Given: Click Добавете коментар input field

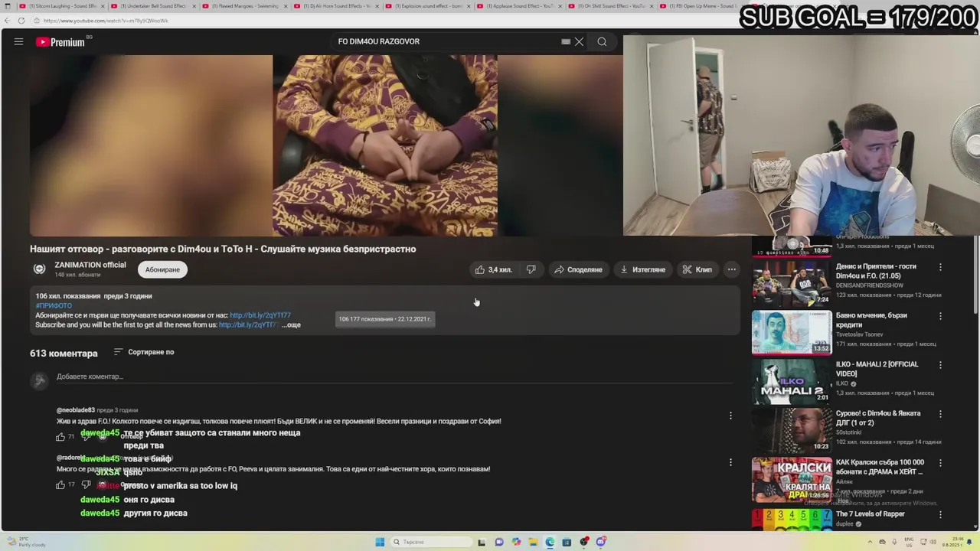Looking at the screenshot, I should 394,377.
